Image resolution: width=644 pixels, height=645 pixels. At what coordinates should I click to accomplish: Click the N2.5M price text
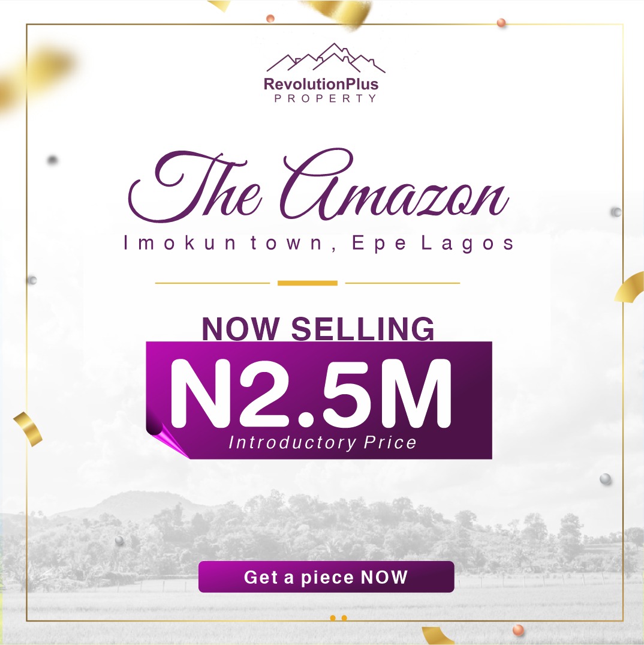click(x=311, y=394)
